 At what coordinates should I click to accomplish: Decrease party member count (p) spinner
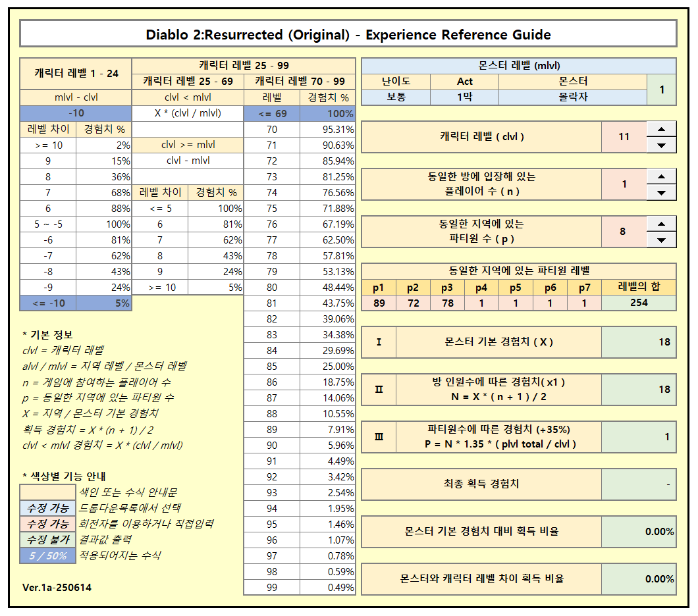[x=661, y=240]
